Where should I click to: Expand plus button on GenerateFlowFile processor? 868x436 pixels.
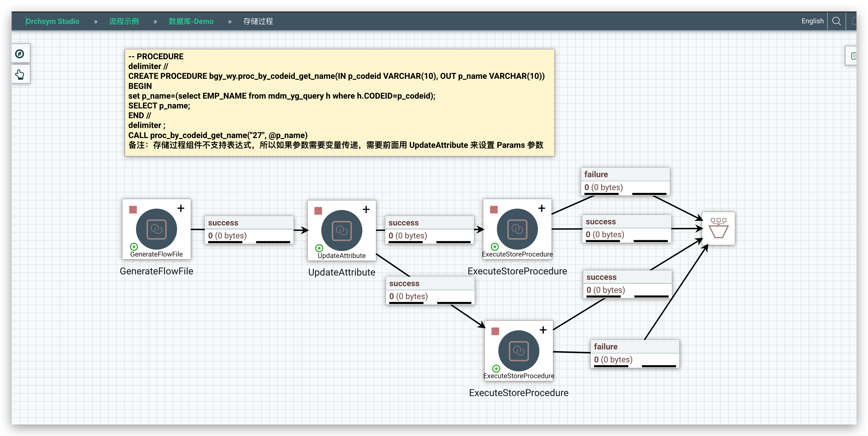point(181,209)
